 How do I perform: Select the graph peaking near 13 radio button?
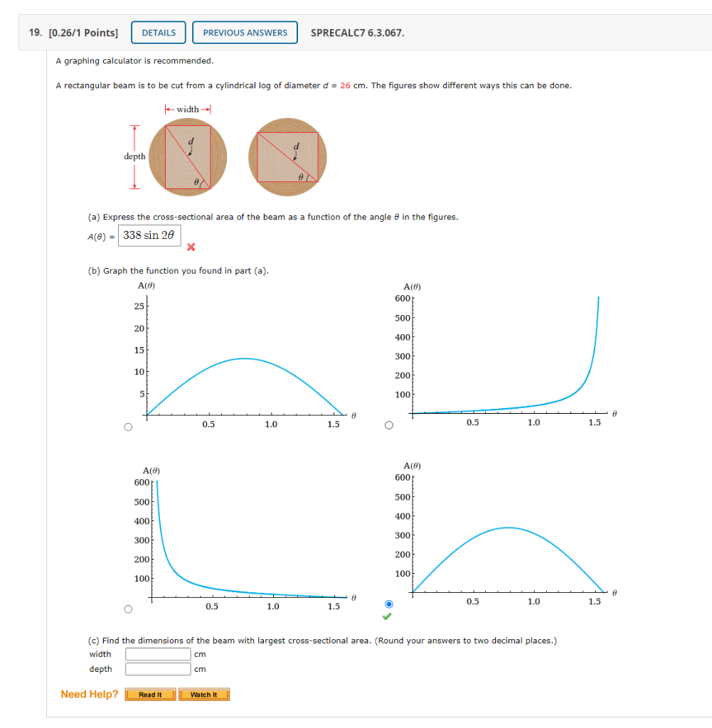[128, 427]
